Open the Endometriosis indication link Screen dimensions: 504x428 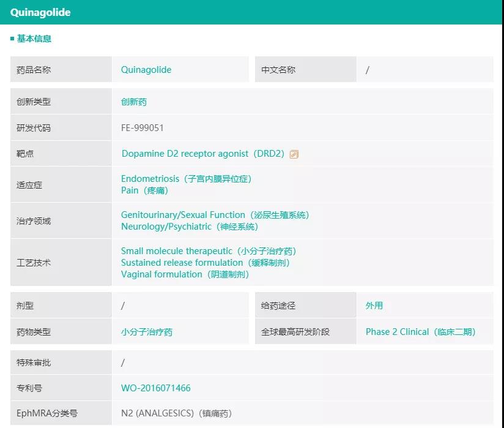(x=186, y=179)
